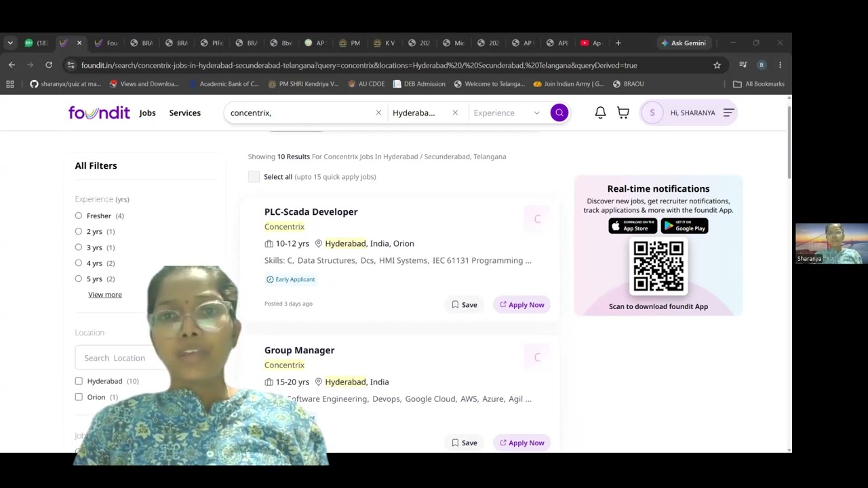The image size is (868, 488).
Task: Click Ask Gemini button
Action: (x=684, y=43)
